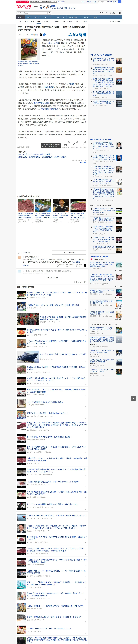Open comments via the speech bubble count icon
138x644 pixels.
32,35
